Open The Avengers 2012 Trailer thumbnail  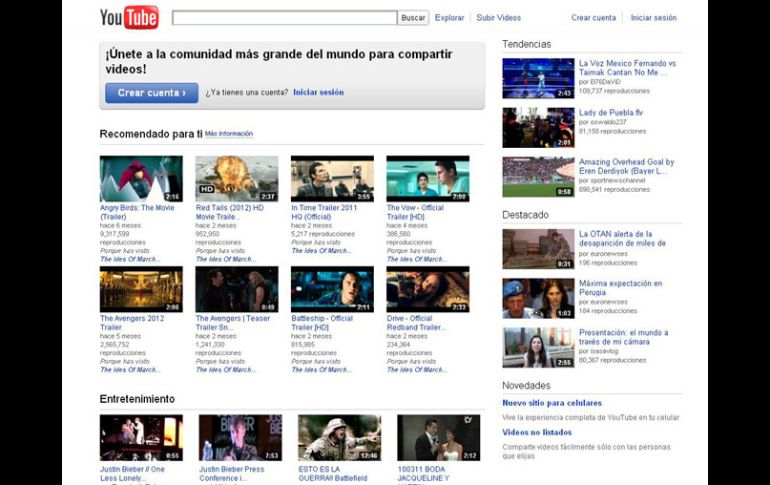tap(141, 289)
